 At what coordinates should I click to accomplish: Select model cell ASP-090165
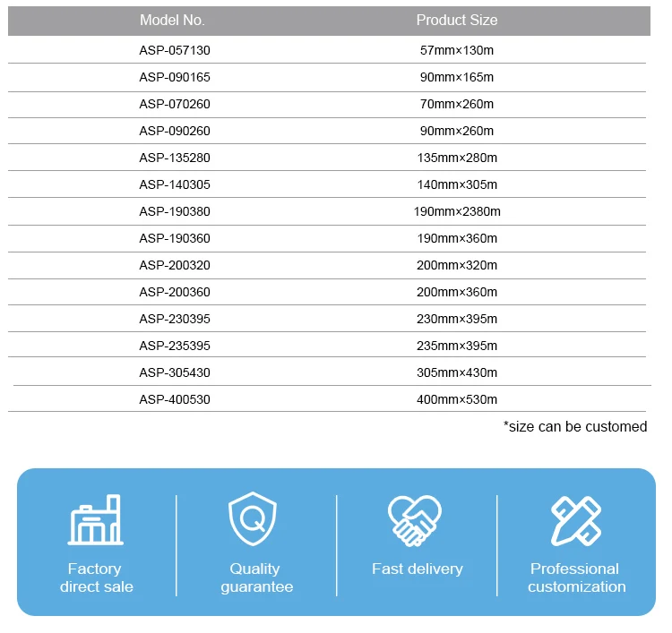[175, 78]
